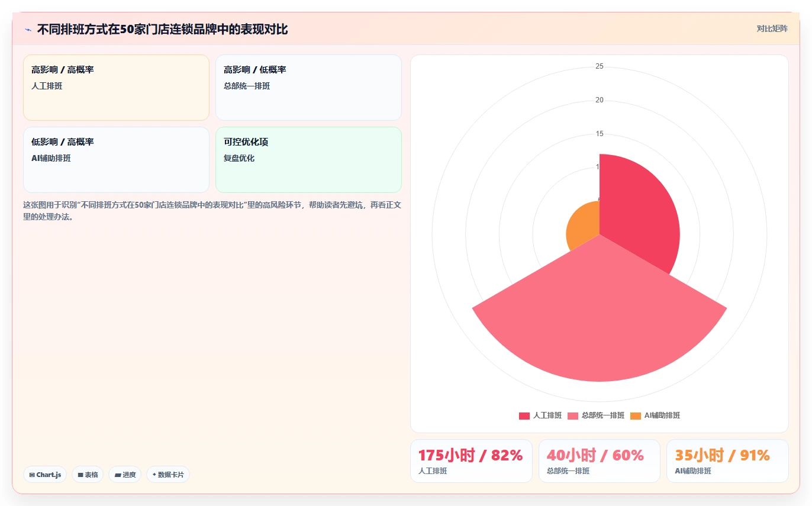Click the 25 axis label on the chart
The width and height of the screenshot is (812, 506).
point(600,66)
